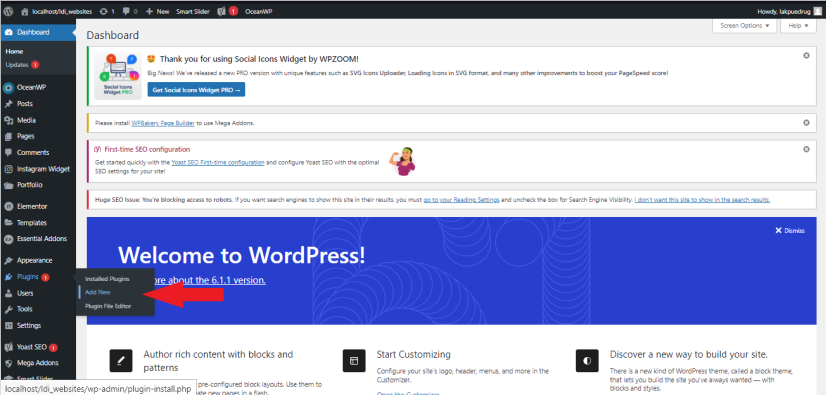Screen dimensions: 826x395
Task: Click the Comments icon in sidebar
Action: [x=8, y=153]
